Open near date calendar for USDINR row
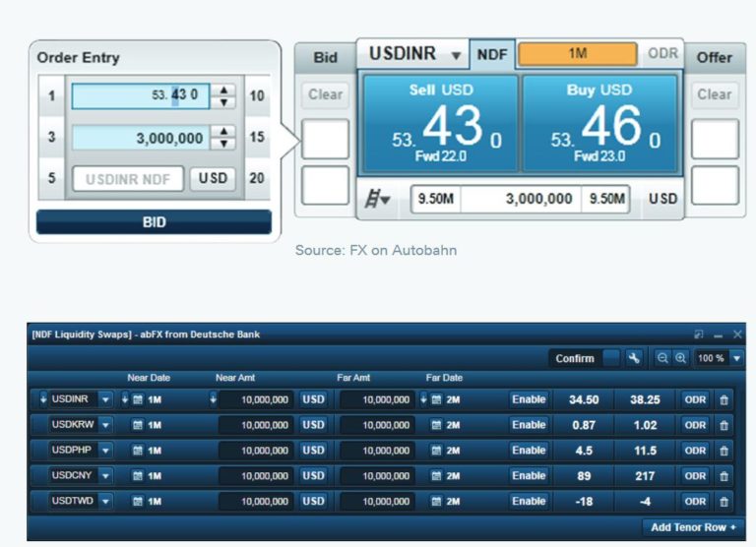 pyautogui.click(x=138, y=399)
